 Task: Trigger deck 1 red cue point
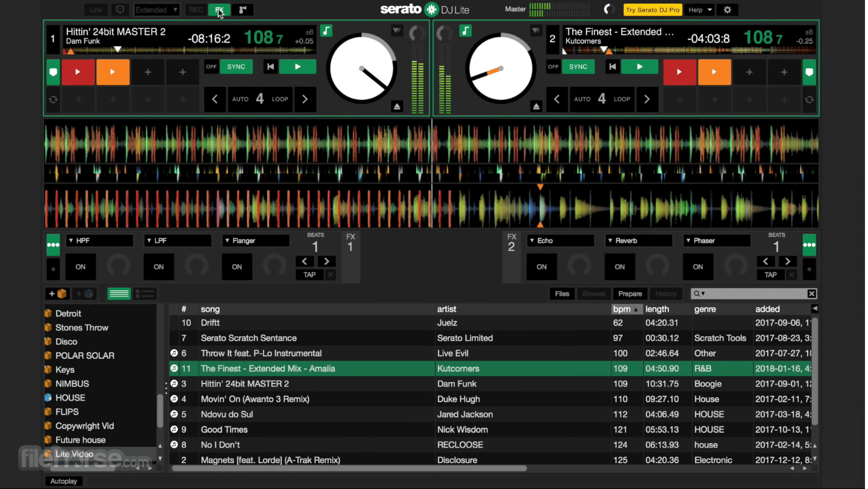point(77,72)
